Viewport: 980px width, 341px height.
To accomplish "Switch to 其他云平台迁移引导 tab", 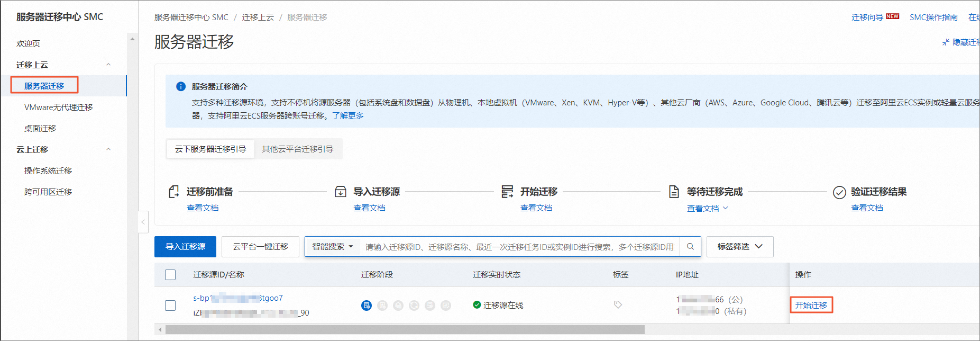I will pos(298,149).
